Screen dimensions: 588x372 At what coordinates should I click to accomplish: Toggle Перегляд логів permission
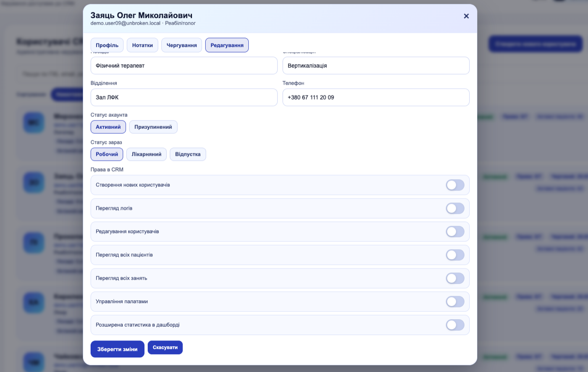point(455,208)
